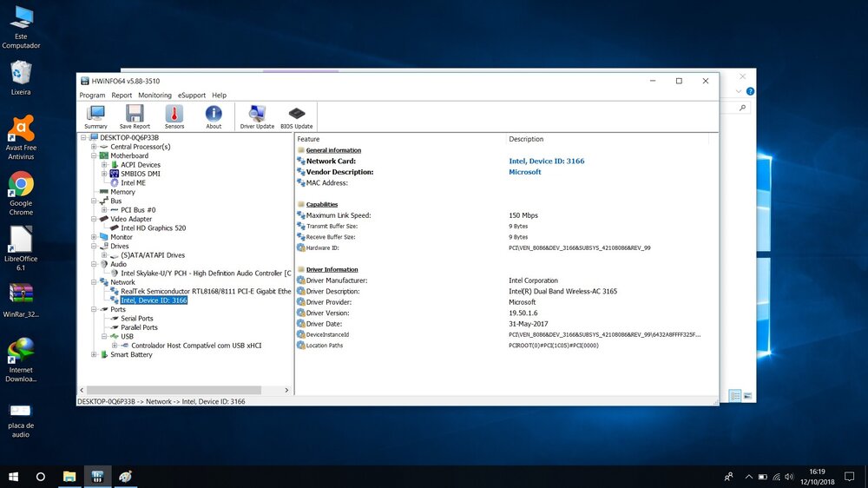Open the eSupport menu
868x488 pixels.
pos(192,96)
